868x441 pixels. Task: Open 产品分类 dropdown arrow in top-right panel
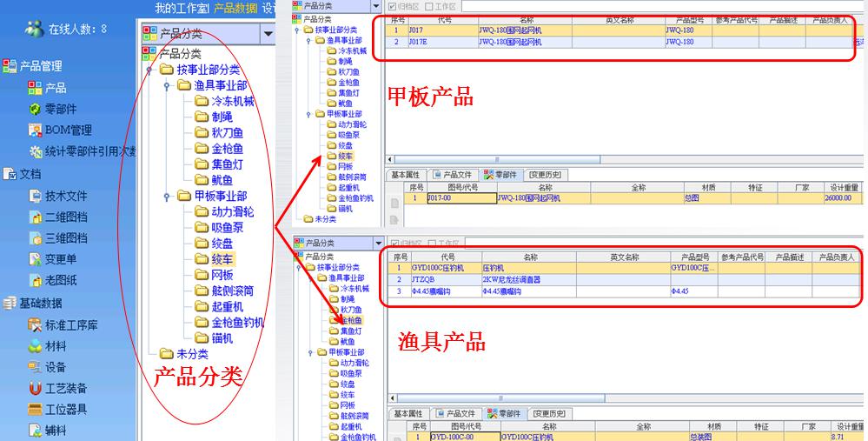[x=376, y=6]
